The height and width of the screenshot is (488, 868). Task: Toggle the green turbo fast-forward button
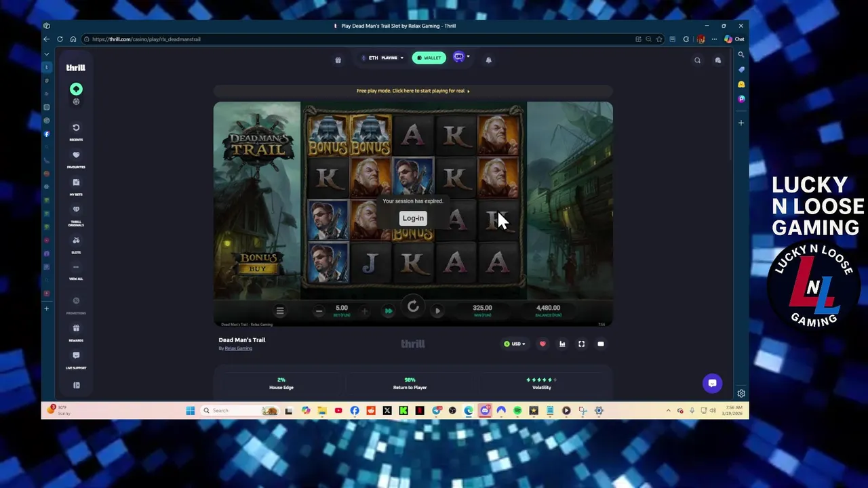389,311
